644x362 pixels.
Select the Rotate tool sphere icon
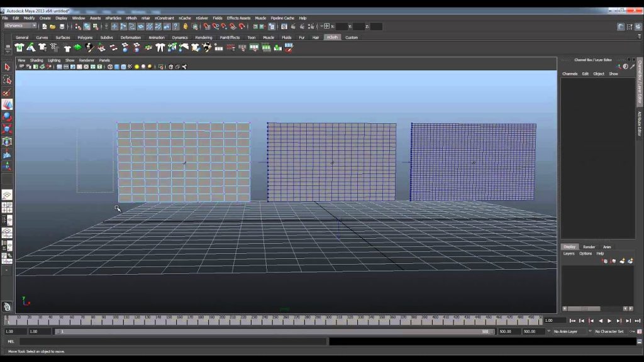click(7, 117)
